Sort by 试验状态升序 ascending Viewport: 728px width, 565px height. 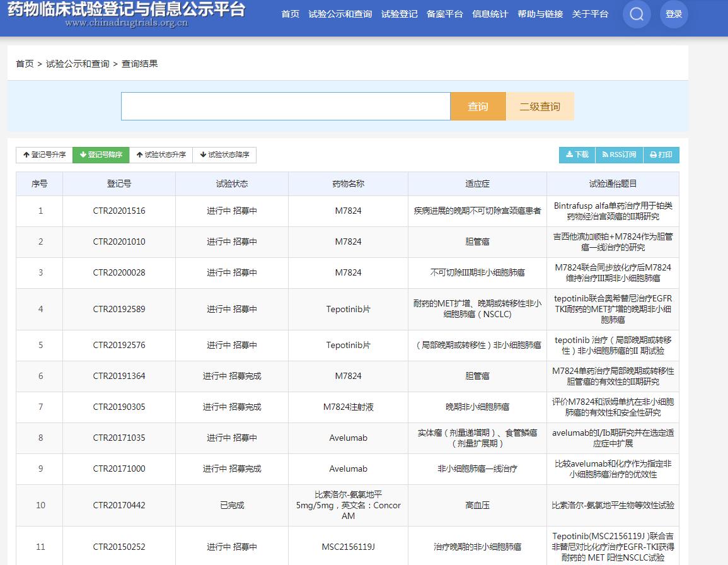[161, 154]
